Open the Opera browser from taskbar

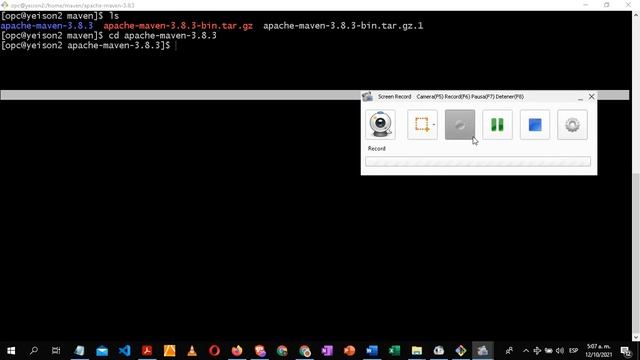[x=214, y=351]
